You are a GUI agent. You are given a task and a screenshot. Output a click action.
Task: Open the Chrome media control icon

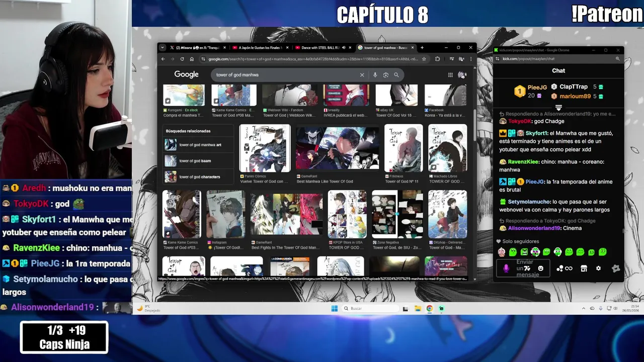(451, 59)
